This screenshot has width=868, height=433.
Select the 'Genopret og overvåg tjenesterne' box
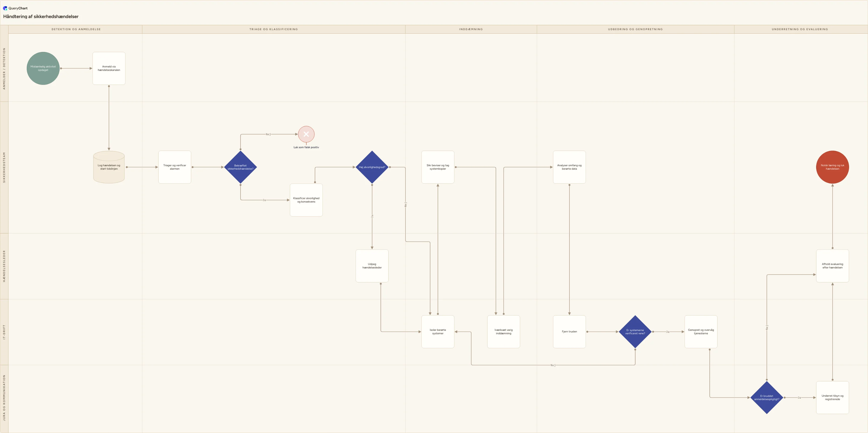coord(701,332)
